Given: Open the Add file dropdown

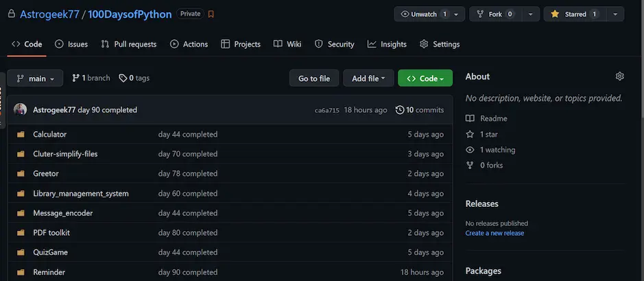Looking at the screenshot, I should tap(368, 78).
